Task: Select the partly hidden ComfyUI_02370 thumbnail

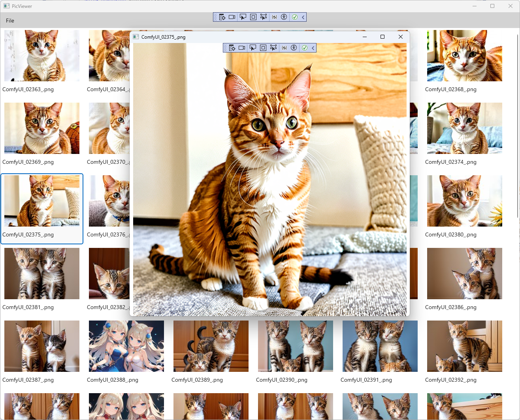Action: tap(109, 128)
